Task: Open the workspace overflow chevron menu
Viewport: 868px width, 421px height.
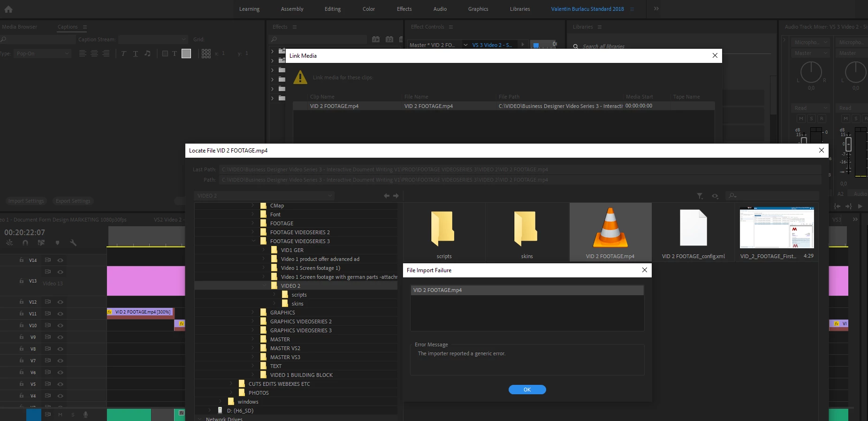Action: click(x=656, y=9)
